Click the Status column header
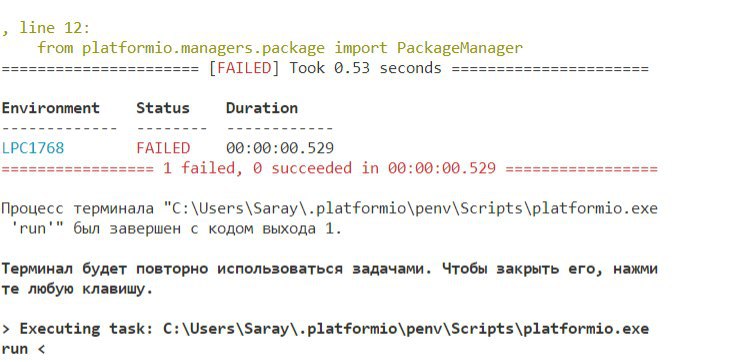 [163, 108]
